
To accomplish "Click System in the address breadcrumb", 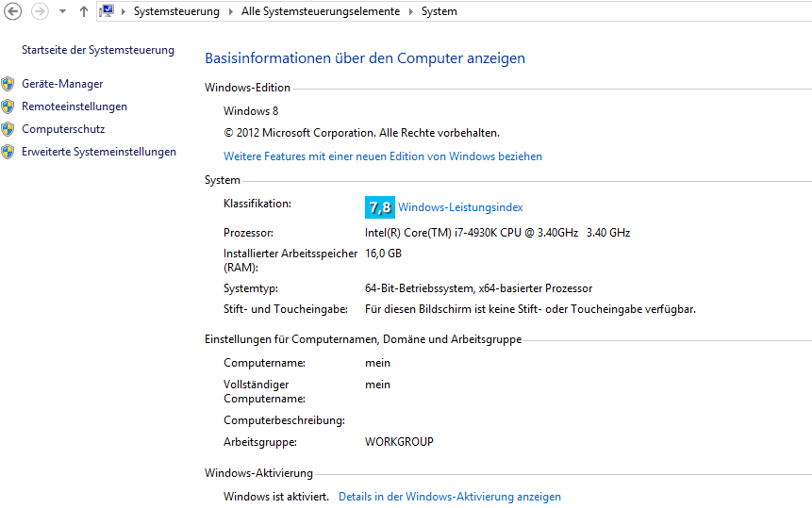I will [439, 11].
